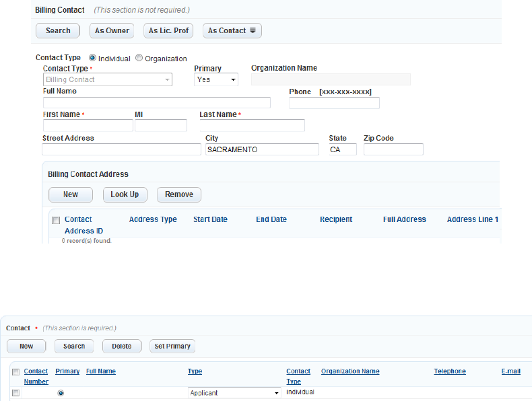Screen dimensions: 532x401
Task: Tick the Contact Address ID header checkbox
Action: pos(56,220)
